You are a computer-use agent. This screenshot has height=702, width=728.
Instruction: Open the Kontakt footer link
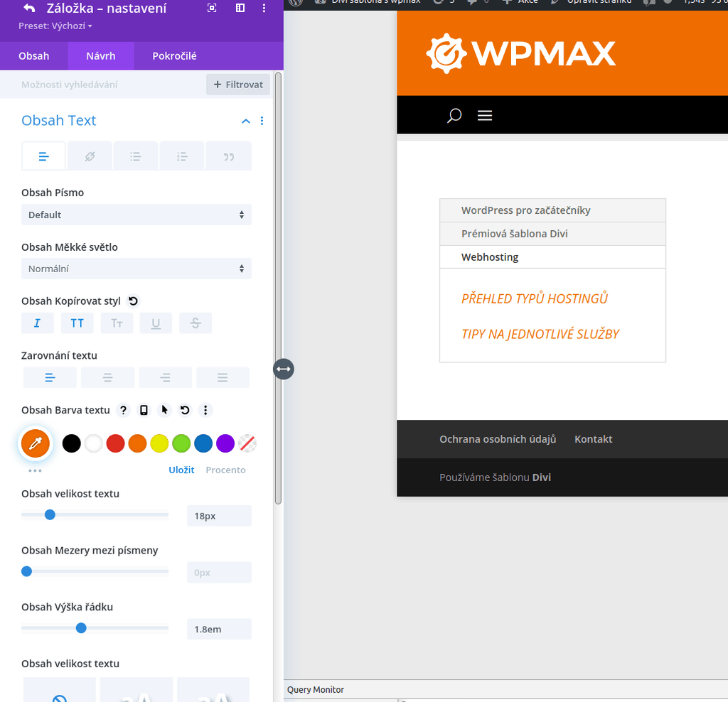[x=594, y=439]
